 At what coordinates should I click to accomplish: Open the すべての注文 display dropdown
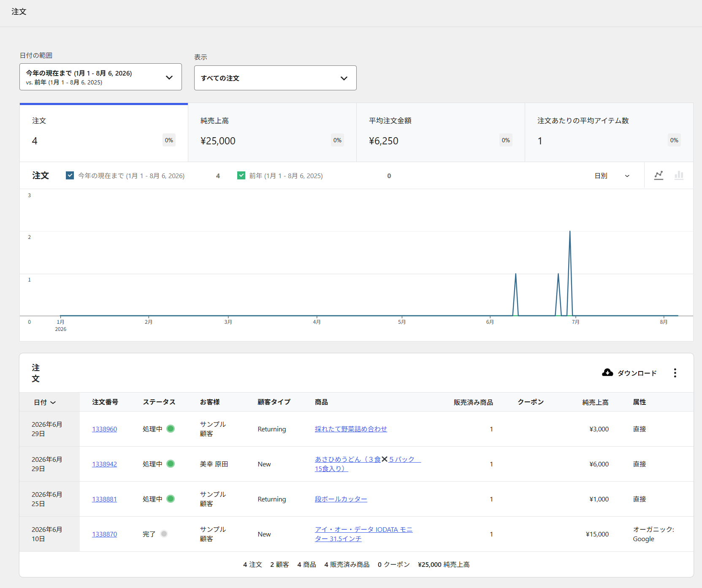tap(275, 78)
